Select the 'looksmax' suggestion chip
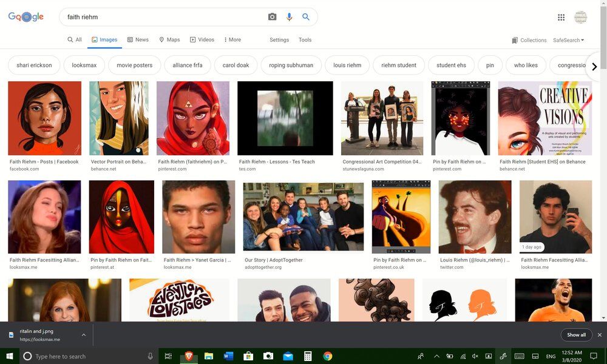The height and width of the screenshot is (364, 607). pyautogui.click(x=84, y=66)
